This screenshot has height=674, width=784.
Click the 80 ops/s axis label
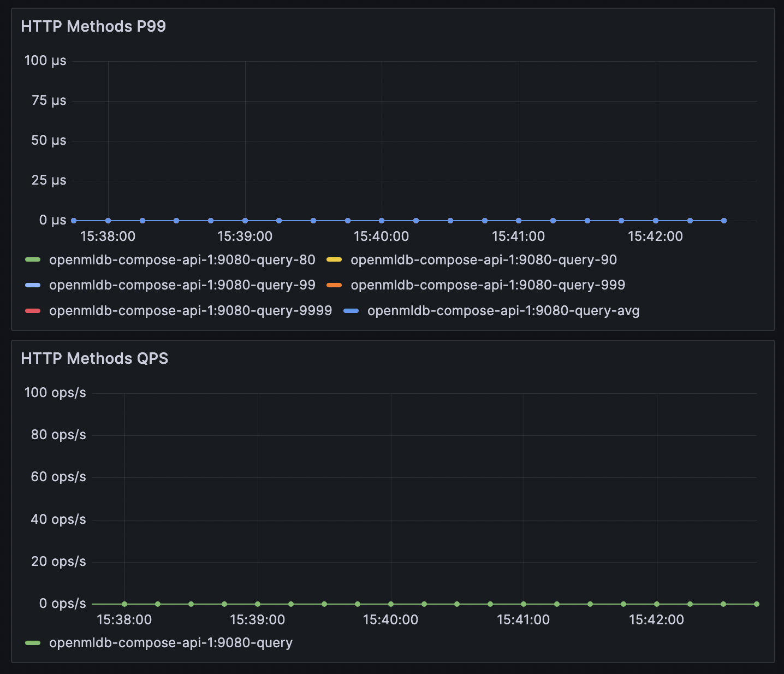click(58, 435)
